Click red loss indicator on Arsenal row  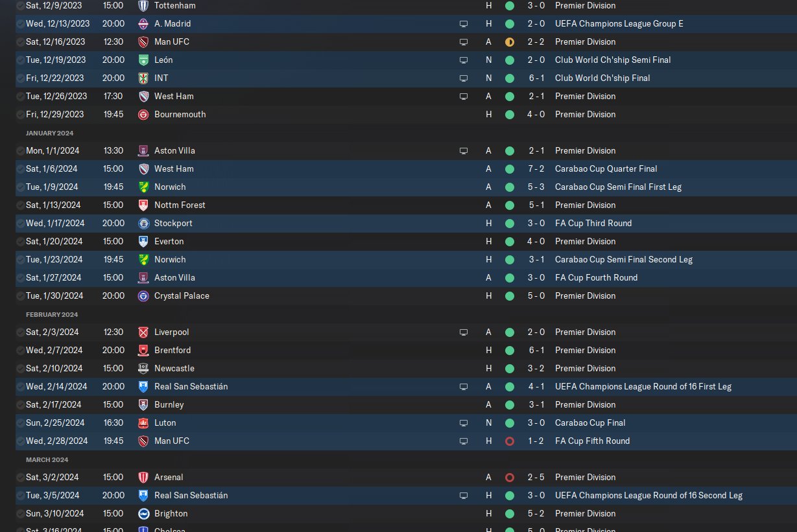pos(509,477)
